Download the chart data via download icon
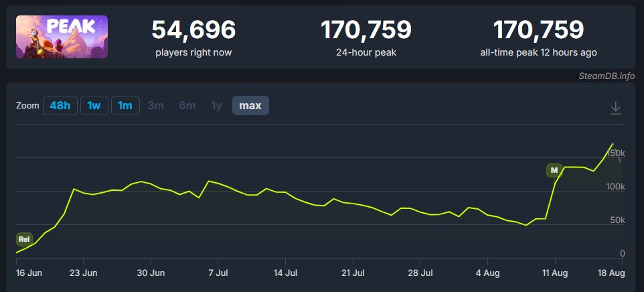This screenshot has height=292, width=644. point(616,108)
